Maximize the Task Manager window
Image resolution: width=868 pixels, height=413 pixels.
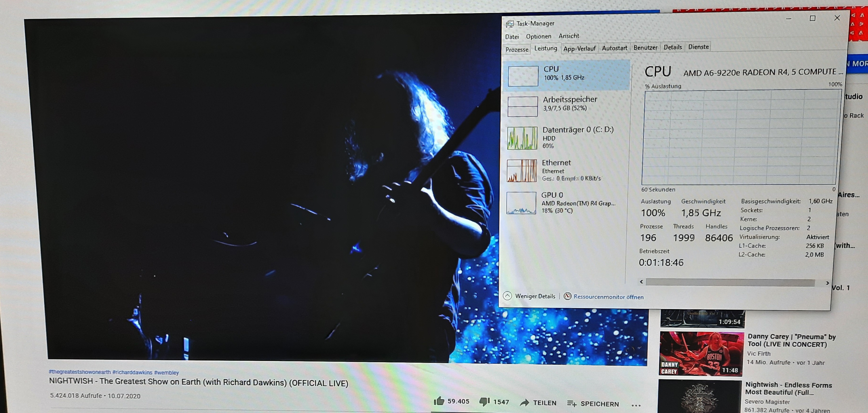click(x=812, y=18)
